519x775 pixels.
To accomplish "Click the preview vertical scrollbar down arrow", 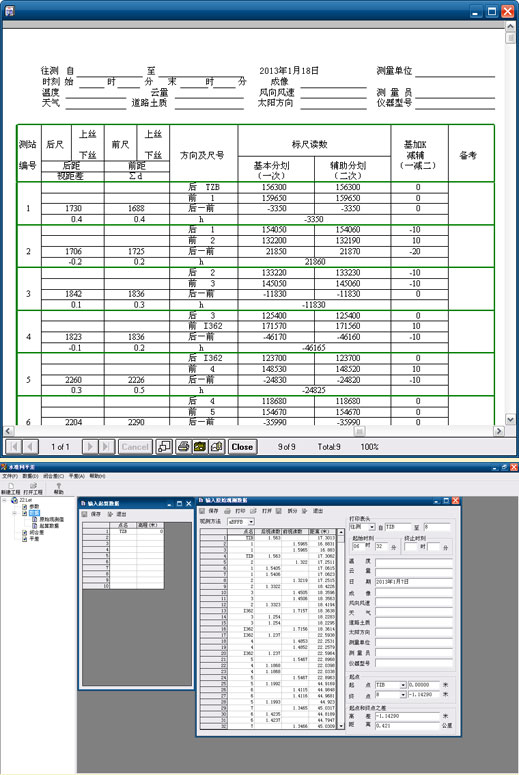I will coord(510,419).
